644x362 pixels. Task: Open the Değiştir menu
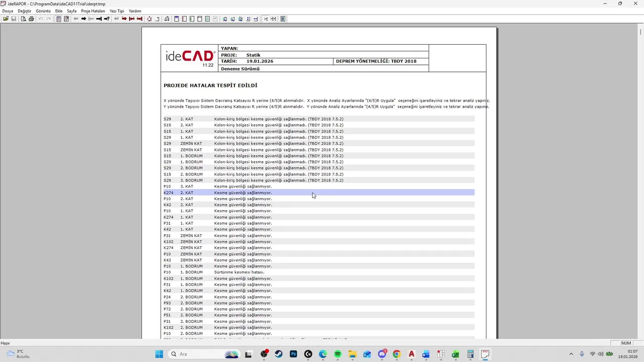[x=24, y=11]
